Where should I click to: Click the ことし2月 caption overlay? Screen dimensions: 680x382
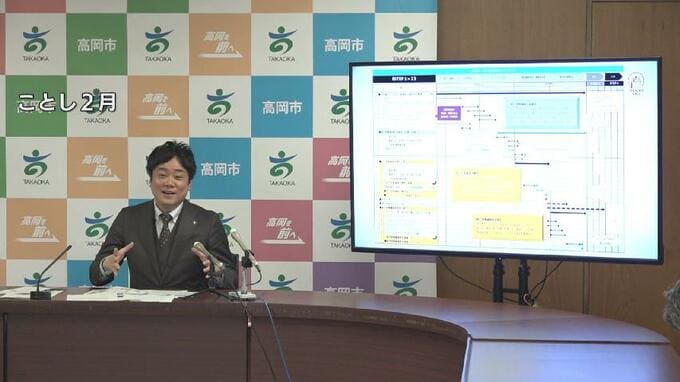click(67, 103)
